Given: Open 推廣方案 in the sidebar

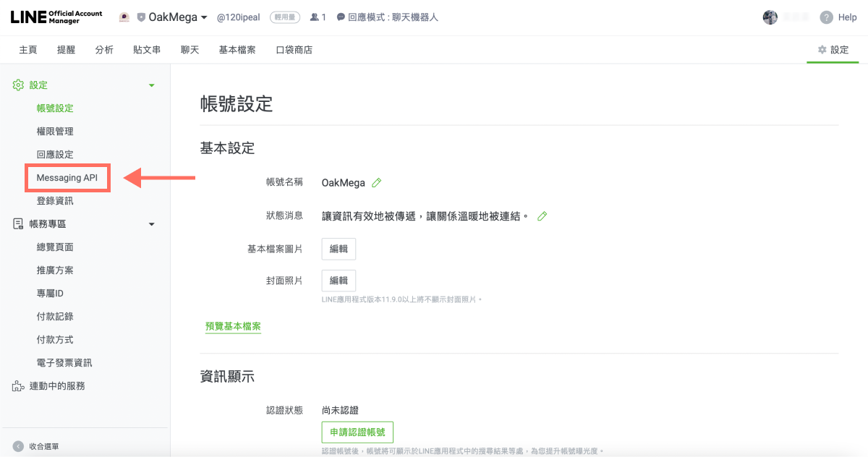Looking at the screenshot, I should (x=55, y=270).
